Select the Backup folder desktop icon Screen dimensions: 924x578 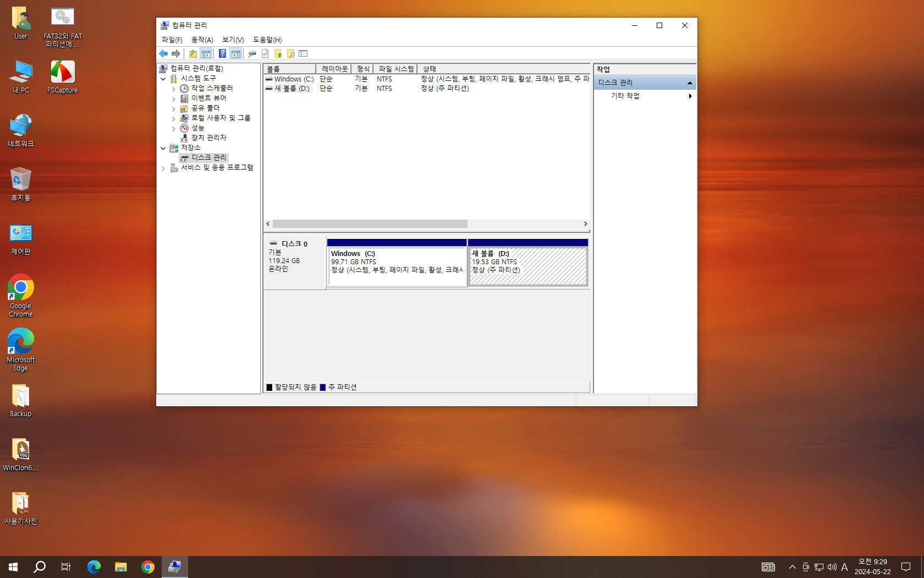[x=21, y=401]
